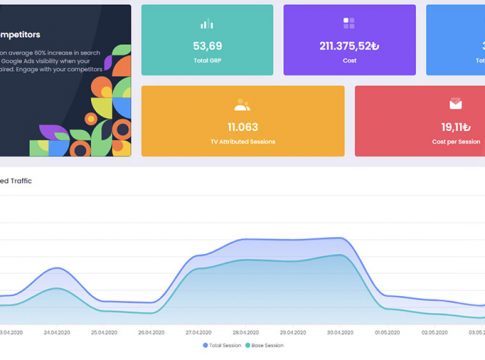Click the 01.05.2020 axis date label
Screen dimensions: 485x360
click(x=387, y=332)
